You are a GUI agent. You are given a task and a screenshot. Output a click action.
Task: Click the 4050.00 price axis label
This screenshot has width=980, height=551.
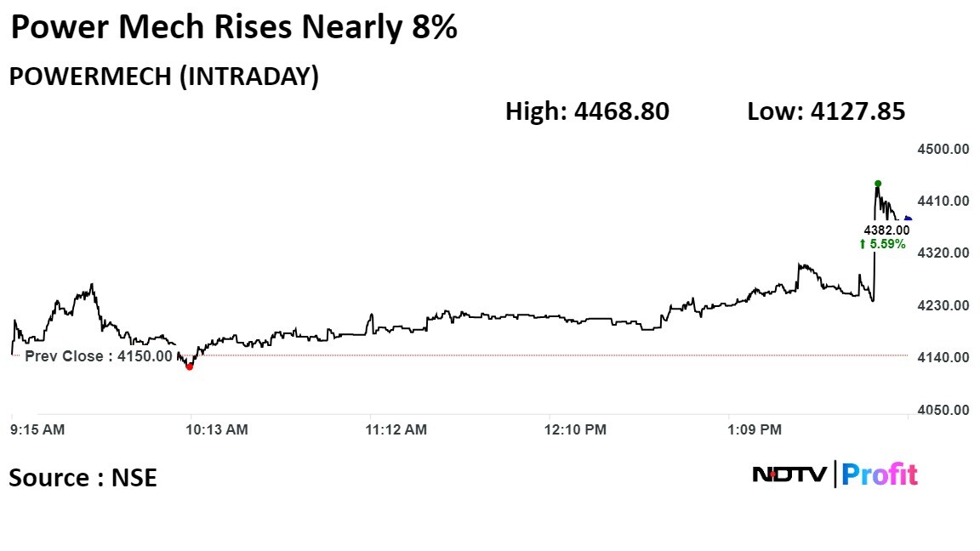click(943, 410)
